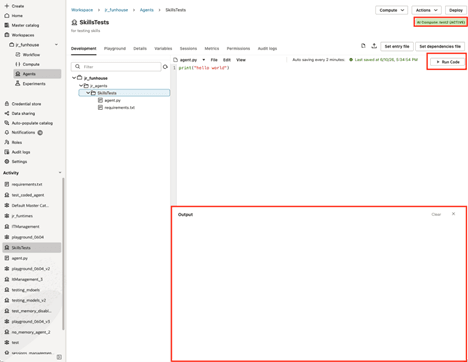Select requirements.txt in the file tree
The width and height of the screenshot is (468, 362).
116,108
